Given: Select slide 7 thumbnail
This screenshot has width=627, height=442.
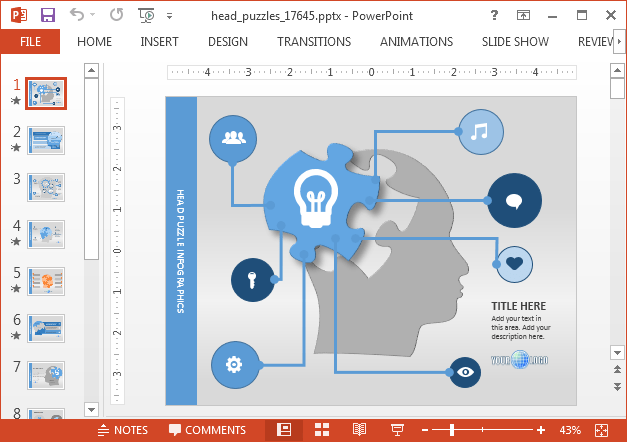Looking at the screenshot, I should point(46,375).
